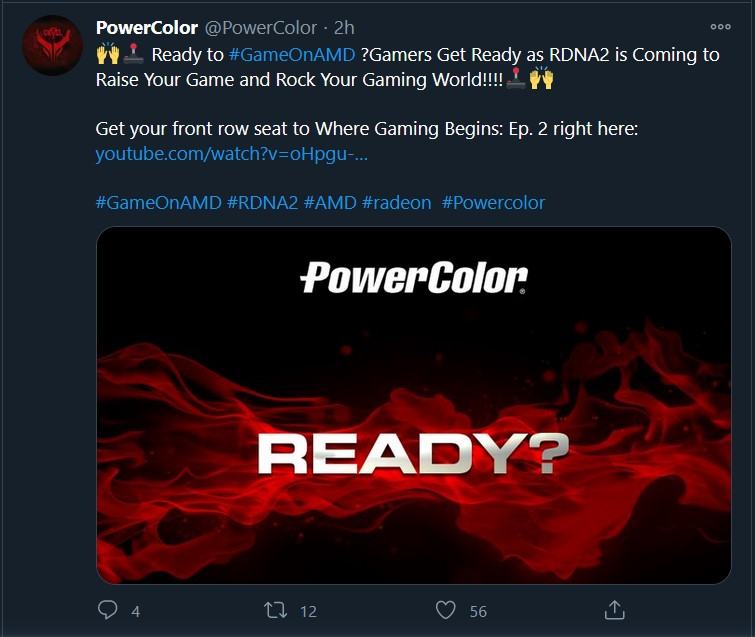Click the retweet count of 12
The image size is (755, 637).
click(308, 611)
